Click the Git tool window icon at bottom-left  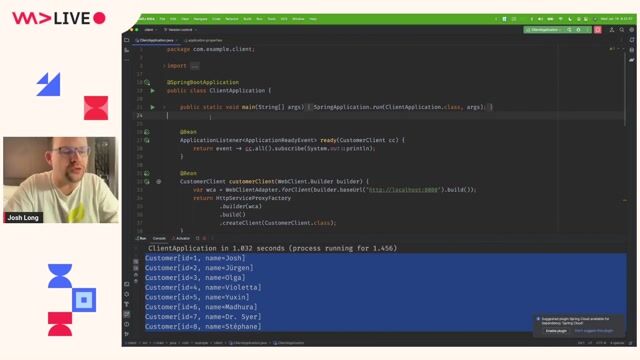(127, 334)
